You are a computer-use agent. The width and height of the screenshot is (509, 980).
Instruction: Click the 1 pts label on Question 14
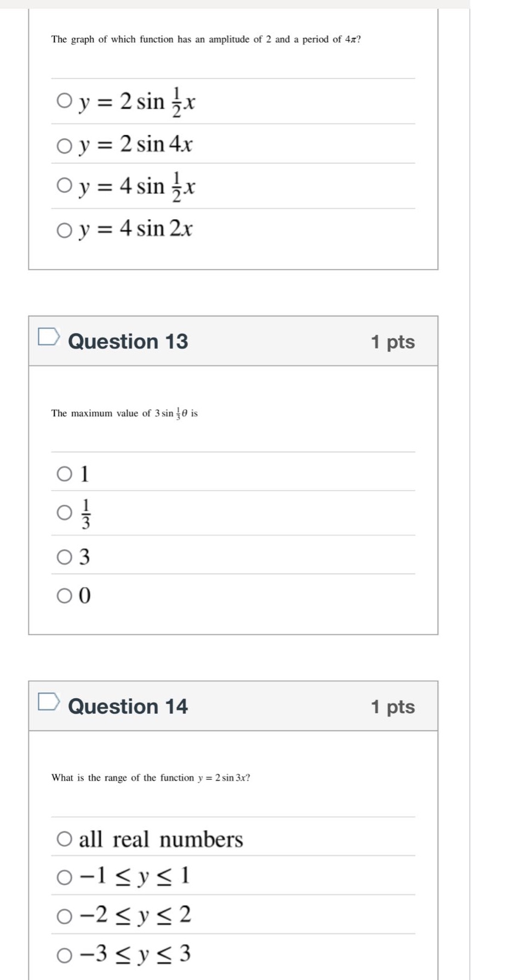click(393, 707)
